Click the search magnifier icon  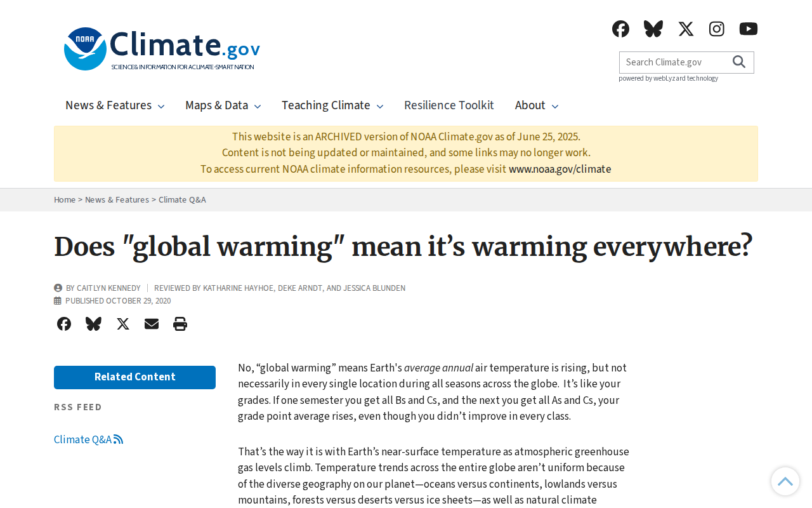click(739, 62)
